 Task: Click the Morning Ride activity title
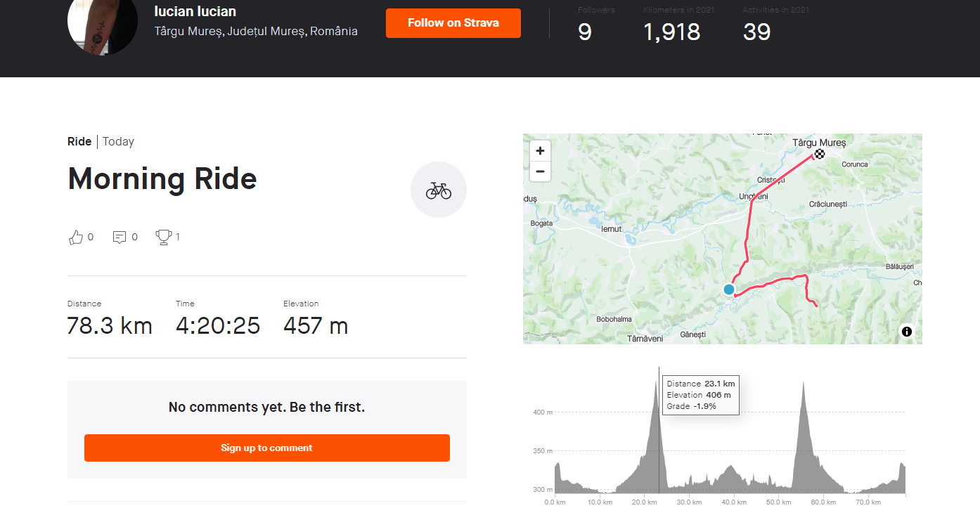click(x=162, y=178)
